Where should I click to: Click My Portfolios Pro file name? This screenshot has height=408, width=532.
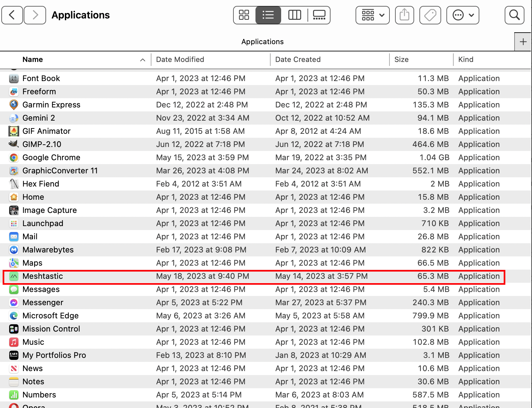tap(54, 355)
